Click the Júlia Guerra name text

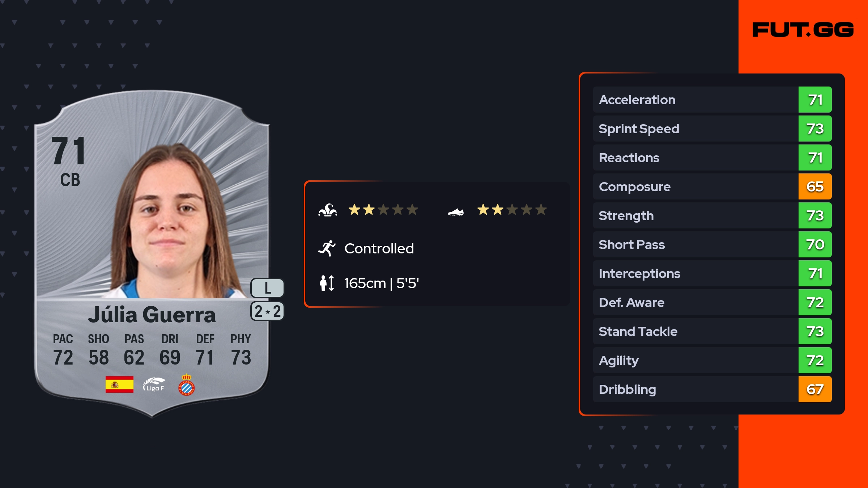tap(152, 315)
